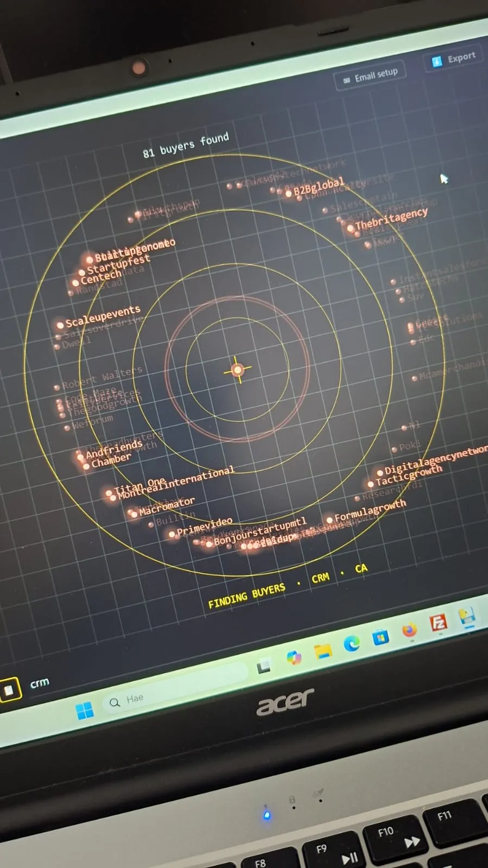Select the Poki buyer label

point(410,446)
